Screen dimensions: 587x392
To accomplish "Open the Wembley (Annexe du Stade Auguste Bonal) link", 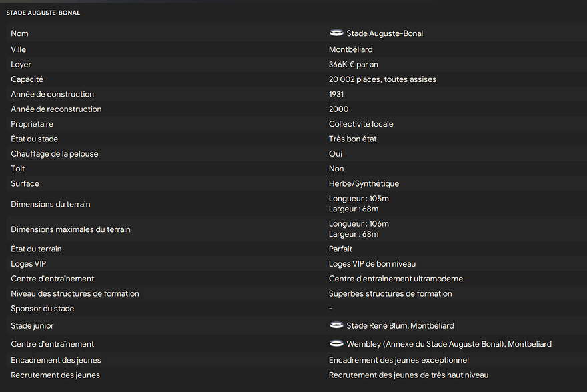I will coord(448,344).
